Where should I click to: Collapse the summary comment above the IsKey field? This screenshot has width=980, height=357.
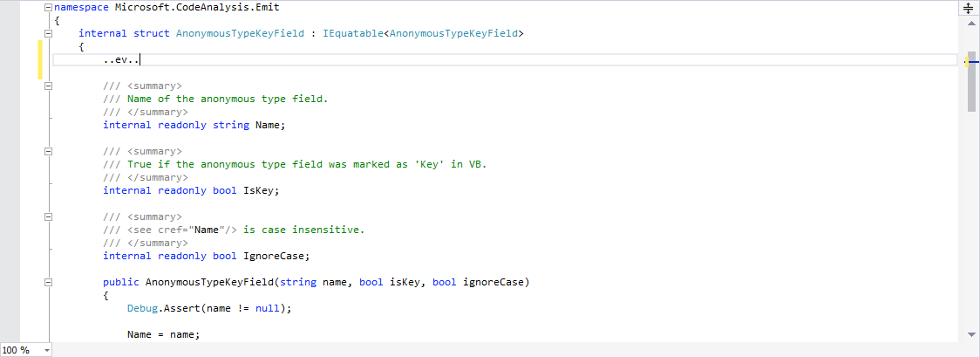48,151
